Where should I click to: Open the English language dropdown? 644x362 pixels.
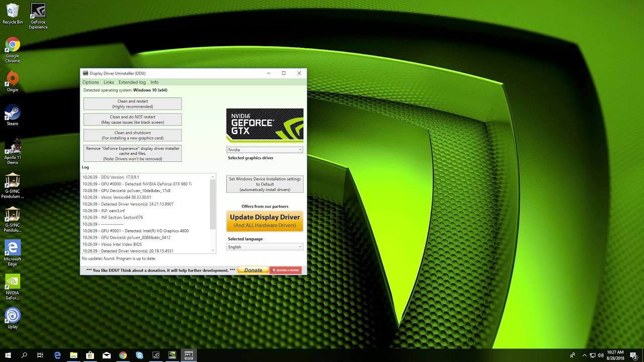point(265,247)
